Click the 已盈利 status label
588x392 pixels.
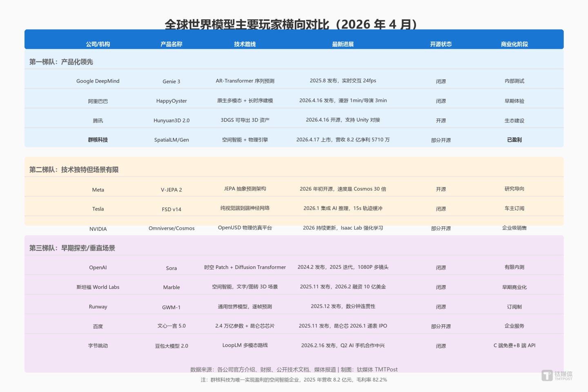click(x=514, y=139)
